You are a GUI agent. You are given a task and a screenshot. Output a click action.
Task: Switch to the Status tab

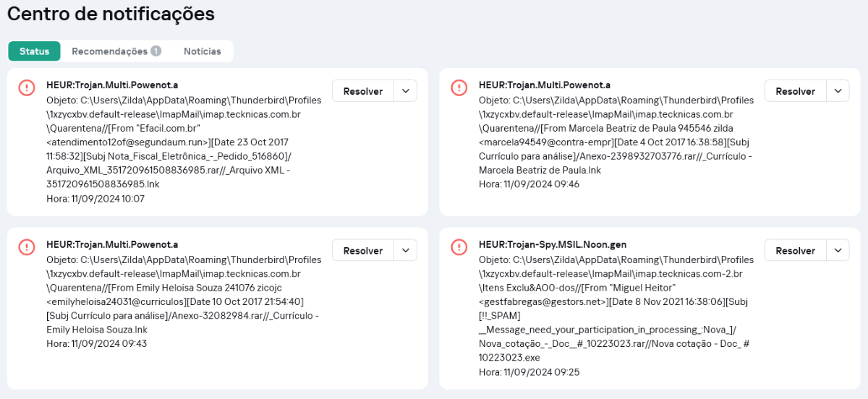35,51
